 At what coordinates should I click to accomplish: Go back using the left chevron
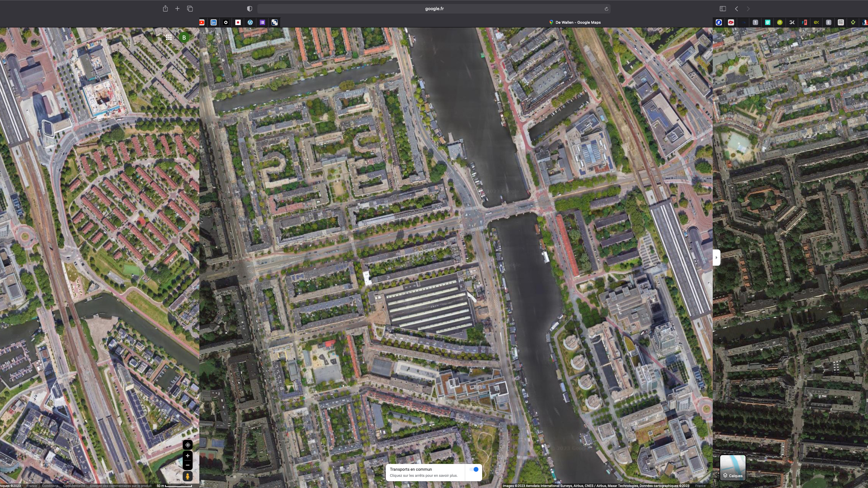click(736, 8)
